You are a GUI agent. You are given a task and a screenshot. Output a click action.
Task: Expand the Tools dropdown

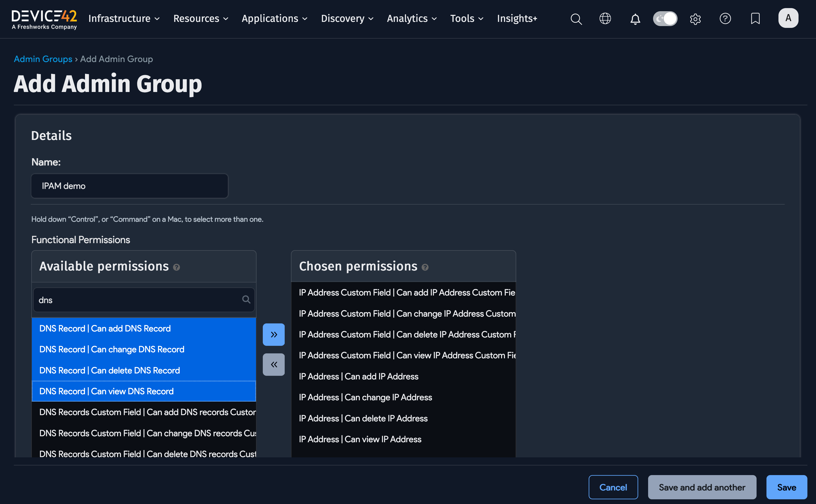(466, 19)
